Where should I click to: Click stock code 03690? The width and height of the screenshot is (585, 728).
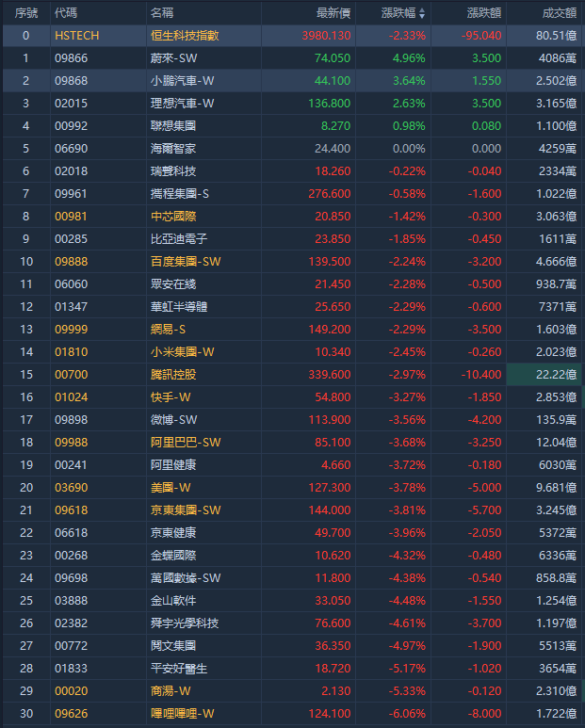pyautogui.click(x=71, y=488)
